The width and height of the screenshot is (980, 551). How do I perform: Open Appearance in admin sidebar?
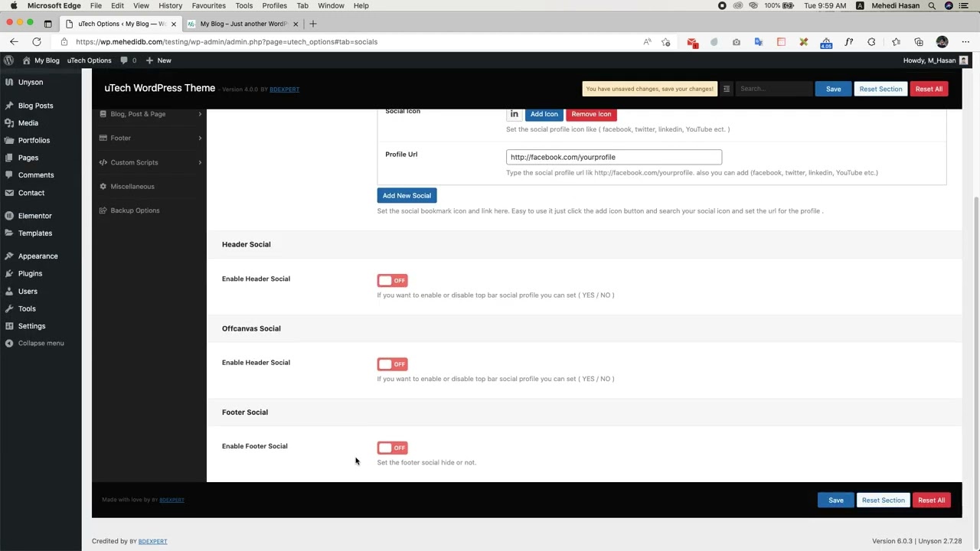pos(41,256)
